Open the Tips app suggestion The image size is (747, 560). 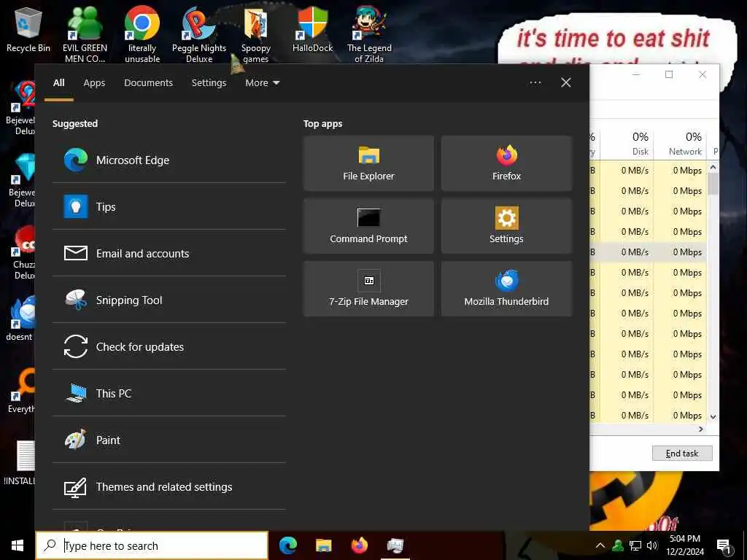click(x=169, y=206)
